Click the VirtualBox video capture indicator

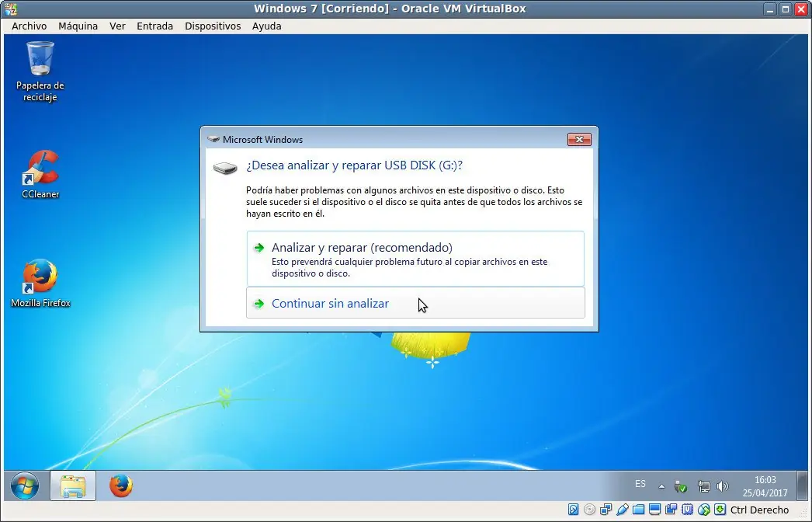point(671,510)
